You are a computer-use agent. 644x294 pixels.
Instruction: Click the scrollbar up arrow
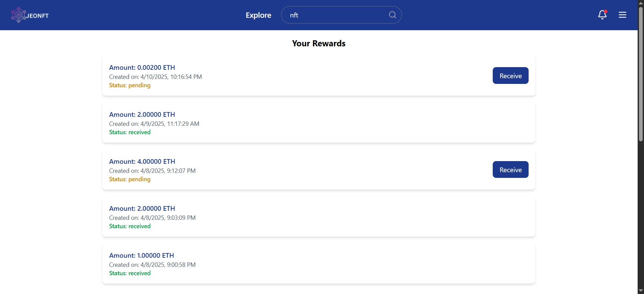pyautogui.click(x=641, y=3)
